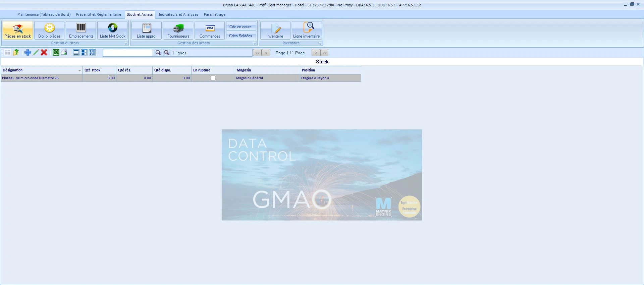The width and height of the screenshot is (644, 285).
Task: Expand the Gestion du stock group launcher
Action: click(x=126, y=43)
